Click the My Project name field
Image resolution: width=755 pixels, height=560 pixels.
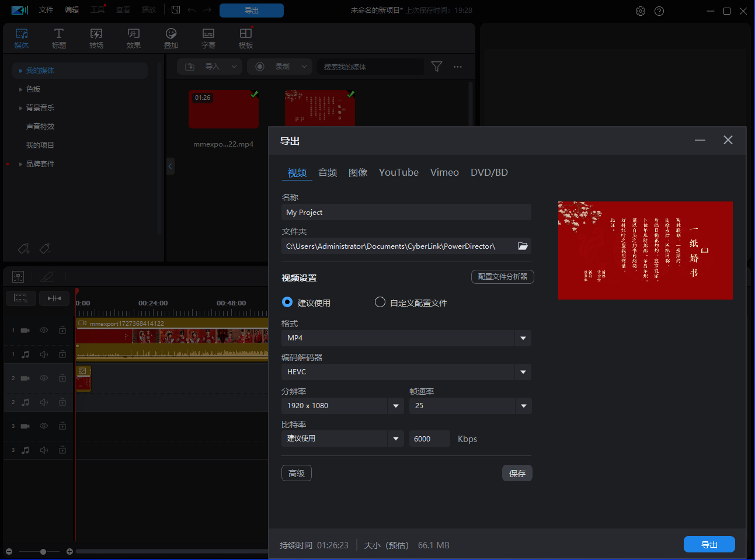[406, 212]
